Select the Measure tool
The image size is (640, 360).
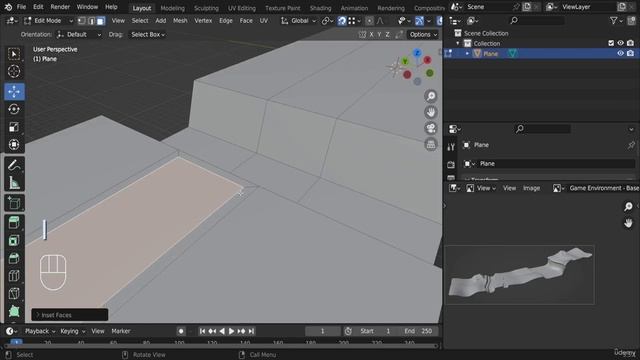tap(14, 182)
